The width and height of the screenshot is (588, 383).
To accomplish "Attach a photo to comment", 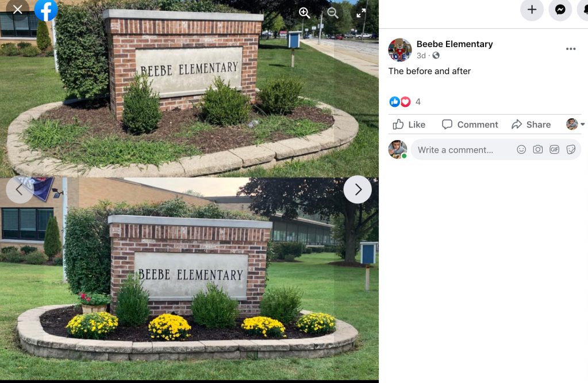I will [538, 149].
